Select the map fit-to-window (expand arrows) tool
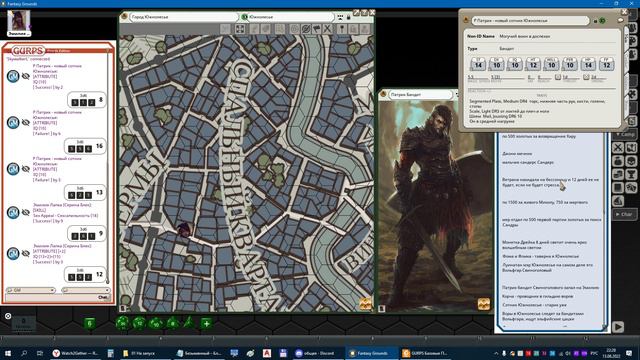640x360 pixels. tap(240, 29)
